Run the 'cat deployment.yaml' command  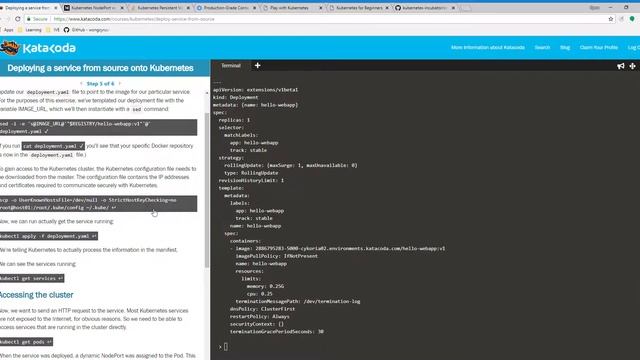53,146
